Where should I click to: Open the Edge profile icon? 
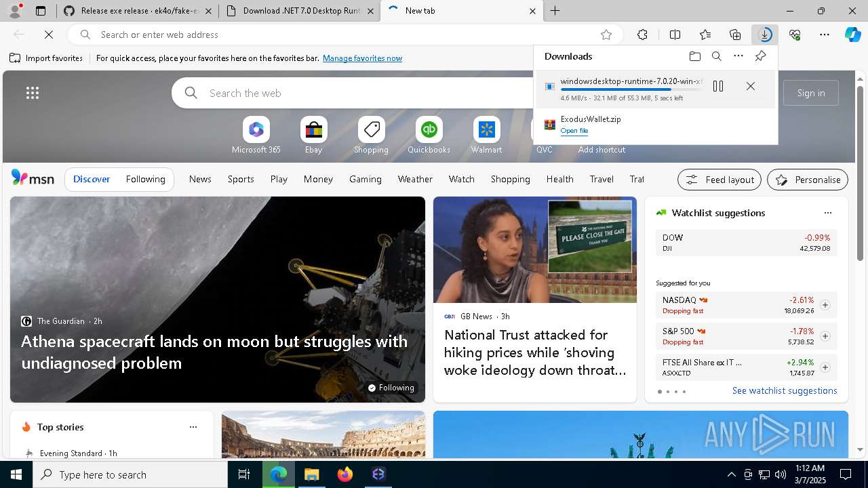[x=14, y=11]
